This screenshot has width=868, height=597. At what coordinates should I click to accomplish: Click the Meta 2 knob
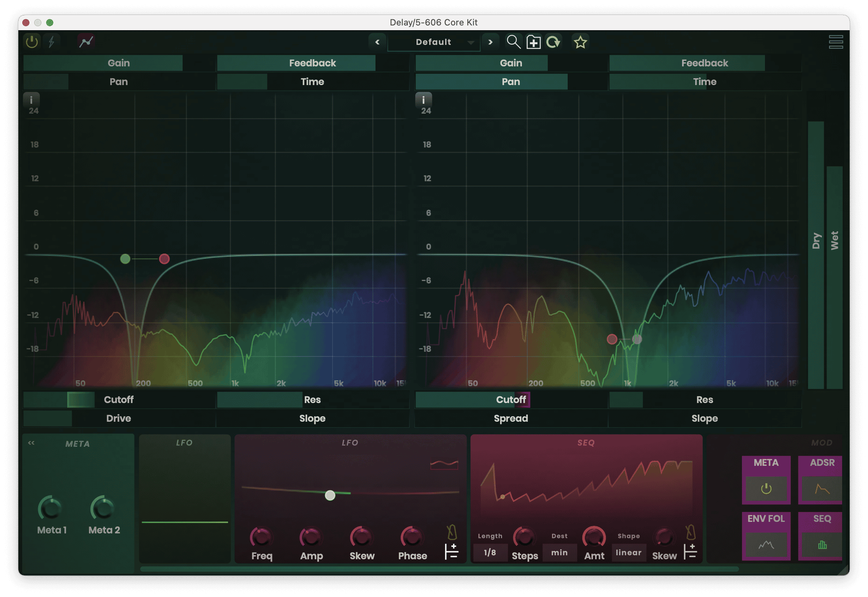coord(103,508)
